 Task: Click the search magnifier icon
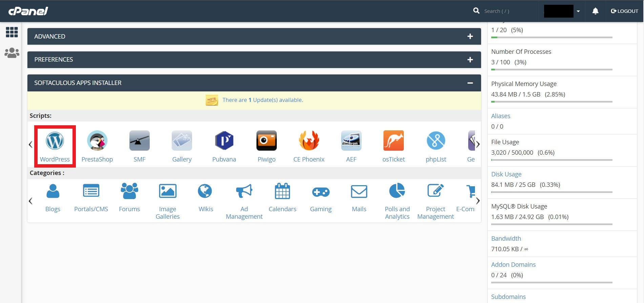click(476, 11)
